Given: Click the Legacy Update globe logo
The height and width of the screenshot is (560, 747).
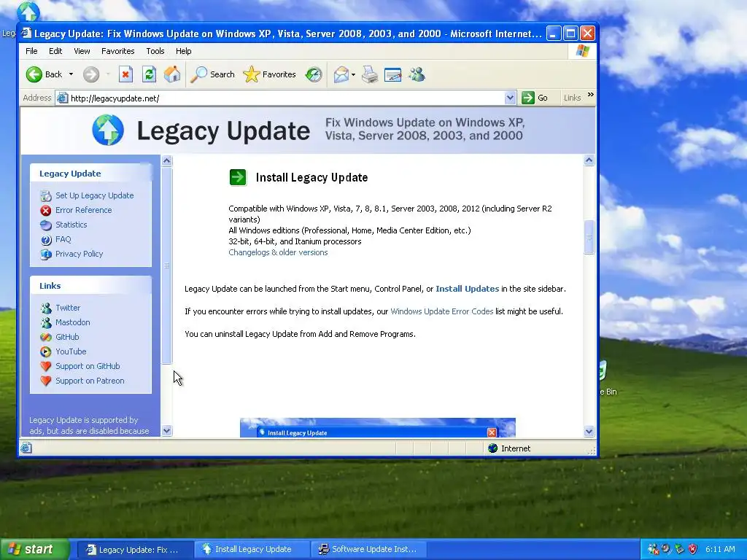Looking at the screenshot, I should click(108, 130).
